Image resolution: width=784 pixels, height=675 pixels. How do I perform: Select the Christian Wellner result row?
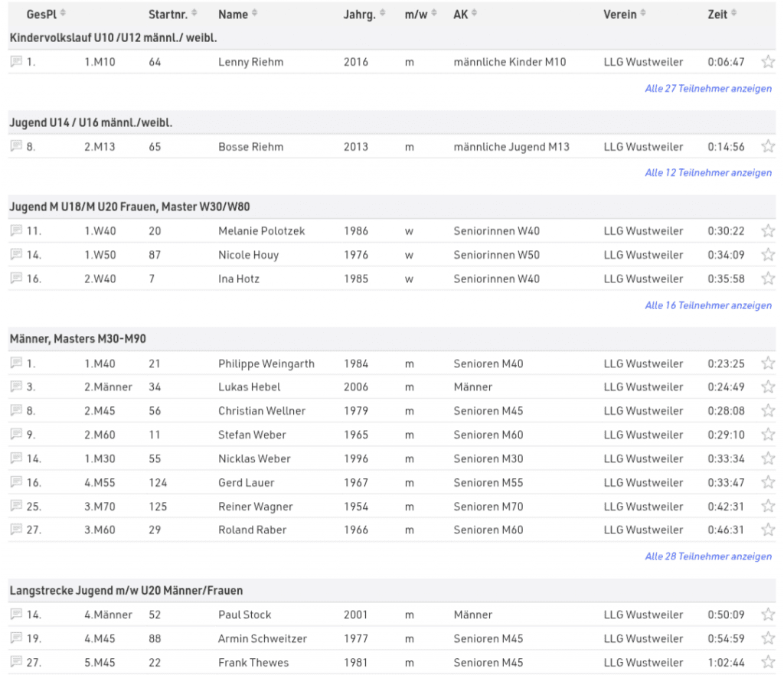[x=262, y=411]
